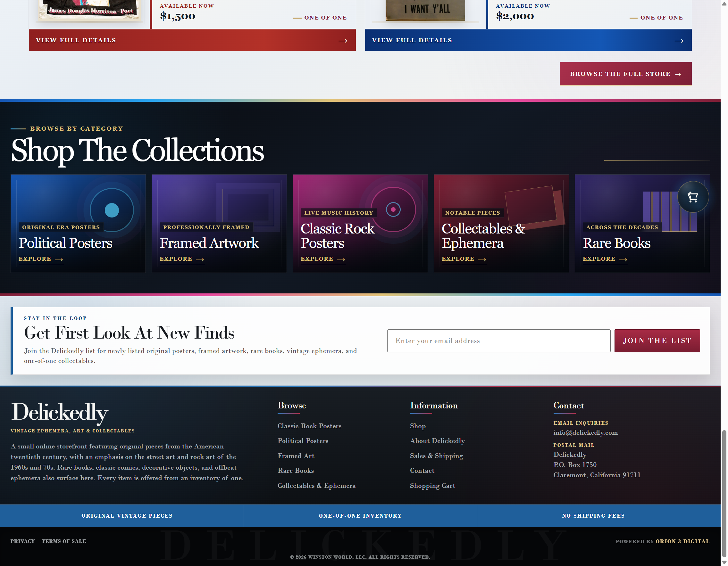Open the Terms Of Sale link
Screen dimensions: 728x566
pos(64,541)
